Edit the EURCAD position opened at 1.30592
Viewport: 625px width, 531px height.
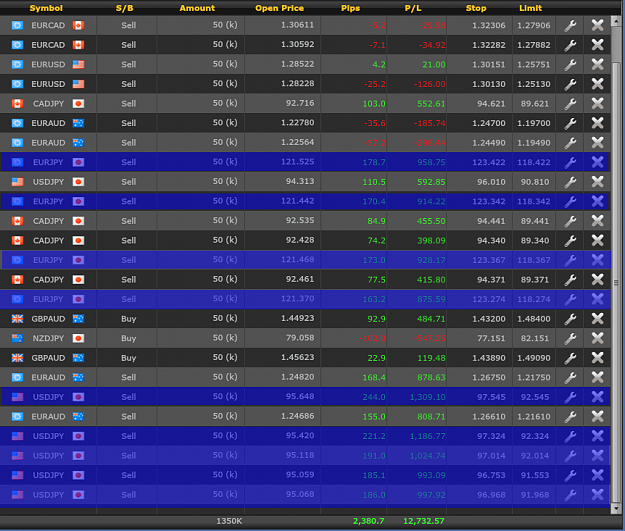pyautogui.click(x=570, y=45)
